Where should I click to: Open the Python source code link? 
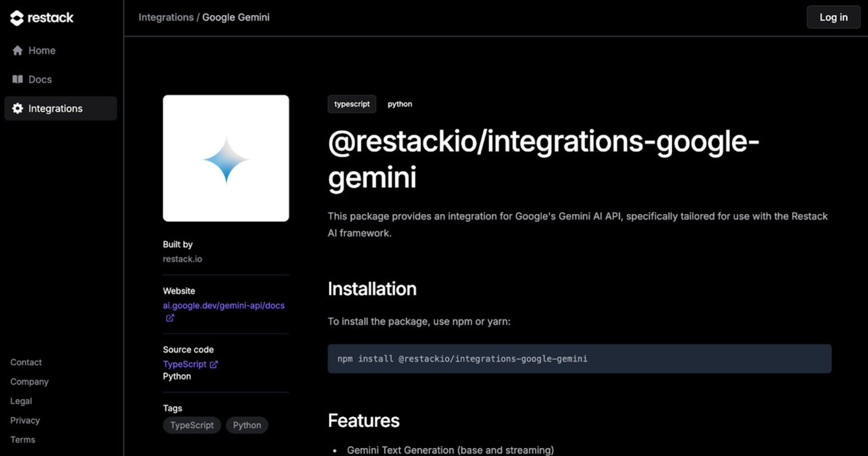(x=177, y=376)
